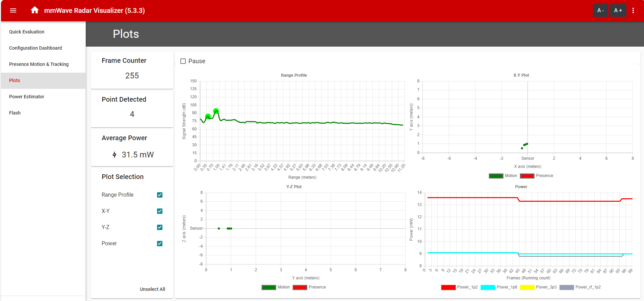Uncheck the Power plot checkbox

(160, 244)
